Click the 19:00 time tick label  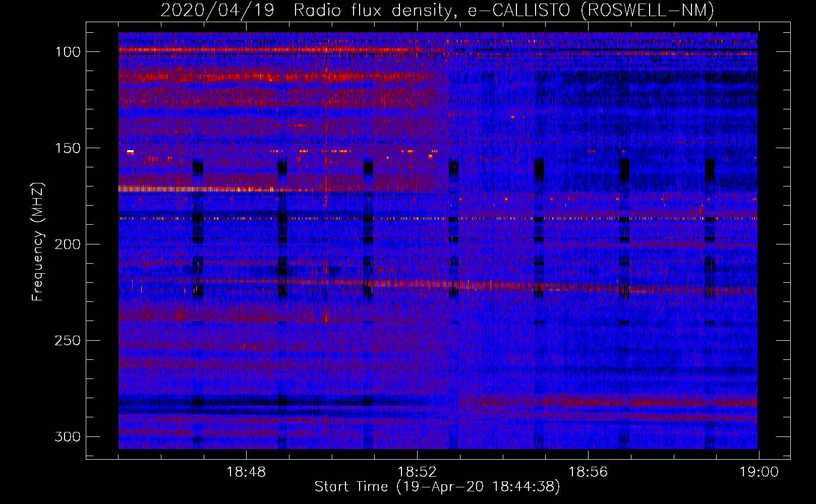759,472
